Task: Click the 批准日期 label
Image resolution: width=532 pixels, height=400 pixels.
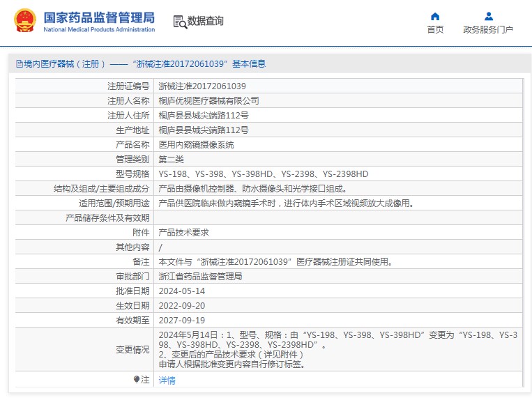Action: click(x=132, y=291)
